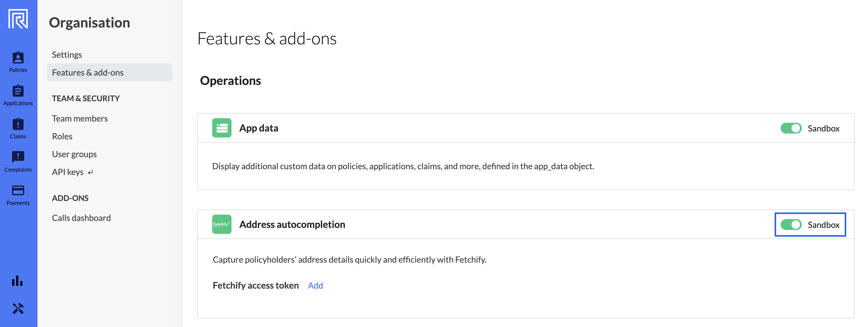Click the API keys redirect arrow icon
Image resolution: width=868 pixels, height=327 pixels.
90,172
